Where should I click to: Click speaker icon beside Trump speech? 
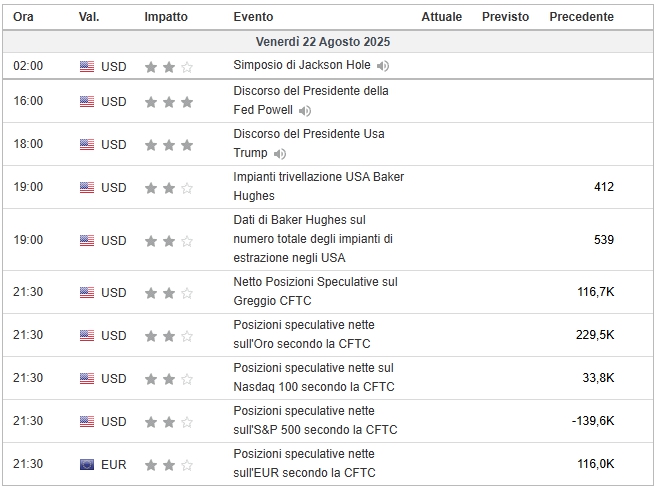click(x=279, y=154)
